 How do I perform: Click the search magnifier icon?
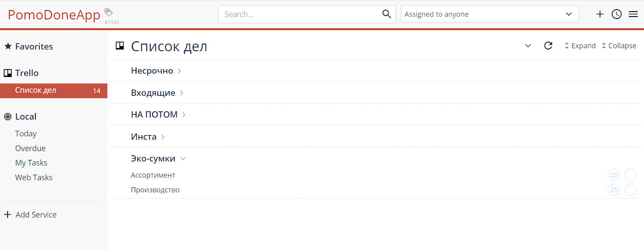(x=386, y=14)
